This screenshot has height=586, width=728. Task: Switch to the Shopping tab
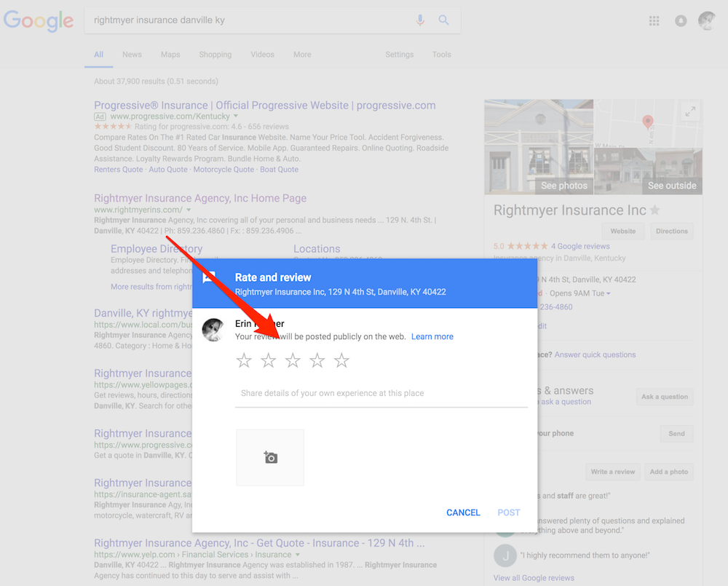[x=215, y=55]
